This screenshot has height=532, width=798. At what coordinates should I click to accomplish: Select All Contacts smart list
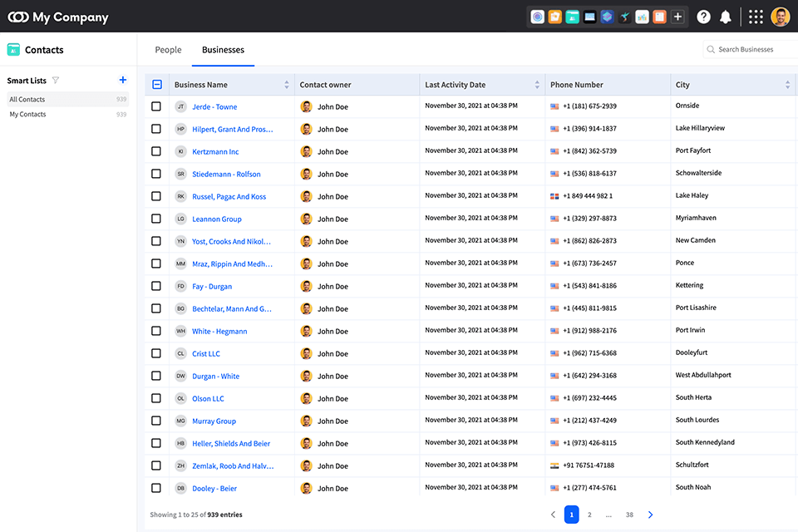[x=67, y=99]
